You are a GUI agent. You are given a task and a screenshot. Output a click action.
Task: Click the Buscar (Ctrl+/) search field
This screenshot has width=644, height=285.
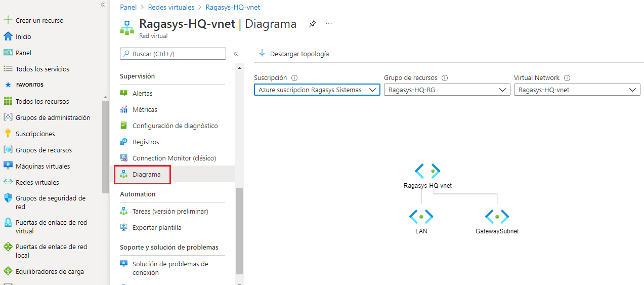[173, 54]
